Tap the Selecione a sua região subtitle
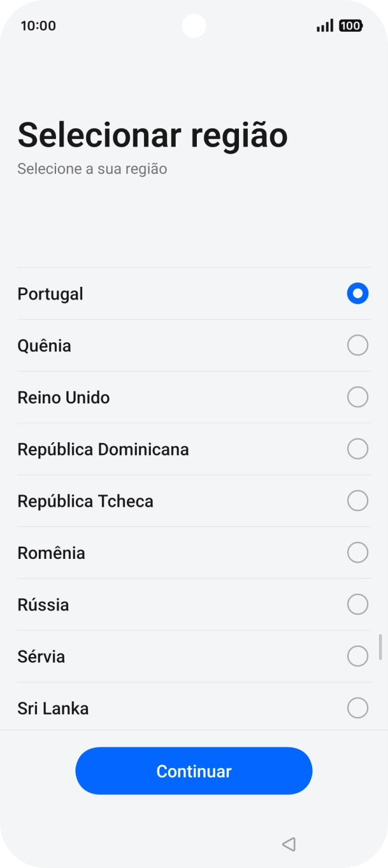 [92, 168]
